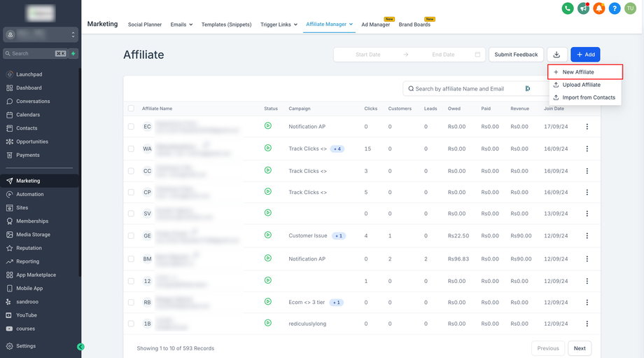The height and width of the screenshot is (358, 644).
Task: Click the Start Date field
Action: click(x=367, y=55)
